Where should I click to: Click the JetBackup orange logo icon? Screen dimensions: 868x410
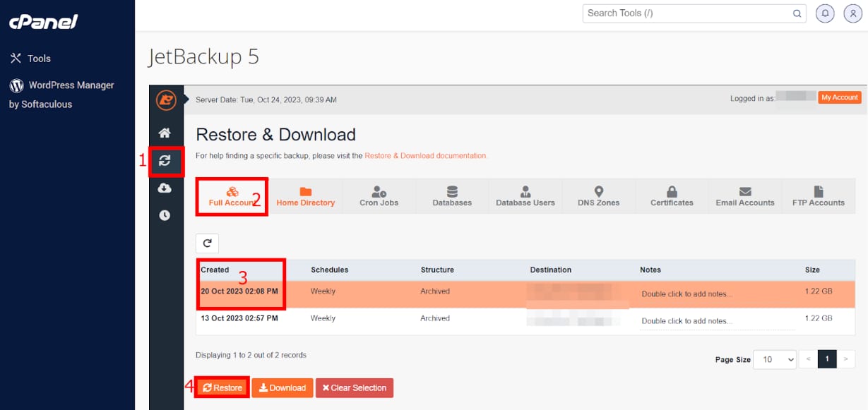[166, 100]
